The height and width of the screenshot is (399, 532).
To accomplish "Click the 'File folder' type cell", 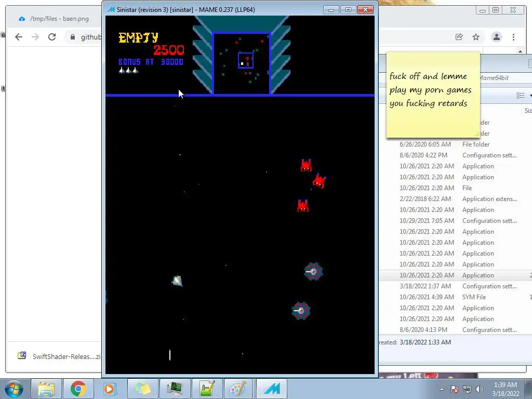I will pyautogui.click(x=476, y=144).
